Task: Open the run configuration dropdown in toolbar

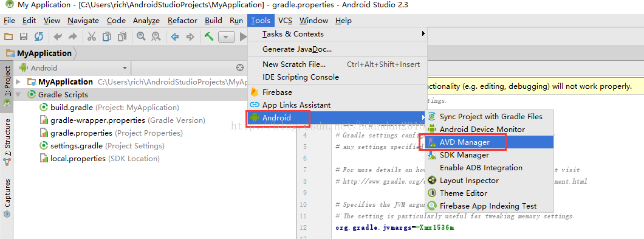Action: (226, 37)
